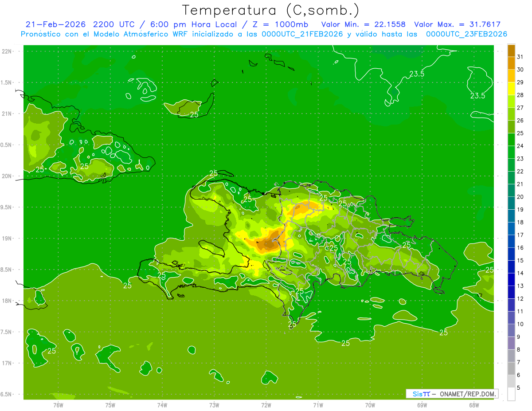Viewport: 532px width, 411px height.
Task: Select the 72W longitude axis label
Action: click(x=266, y=405)
